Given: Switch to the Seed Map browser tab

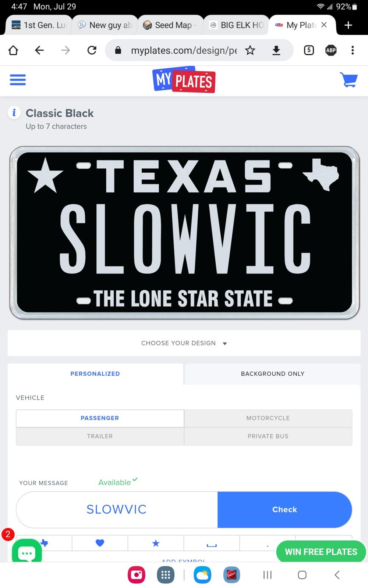Looking at the screenshot, I should (x=170, y=25).
